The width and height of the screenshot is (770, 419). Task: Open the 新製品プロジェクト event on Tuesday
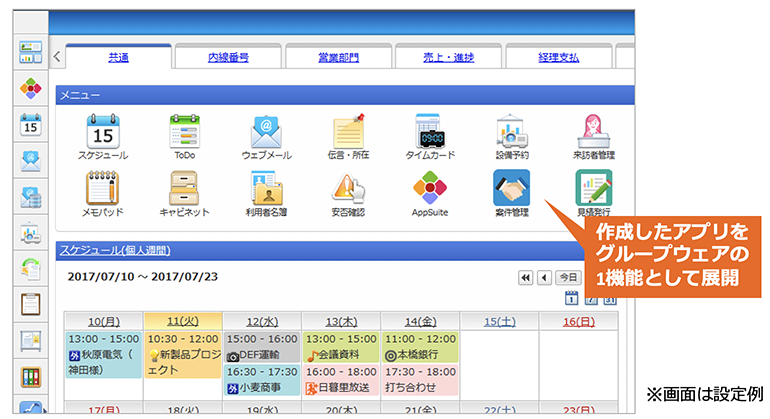pos(183,355)
